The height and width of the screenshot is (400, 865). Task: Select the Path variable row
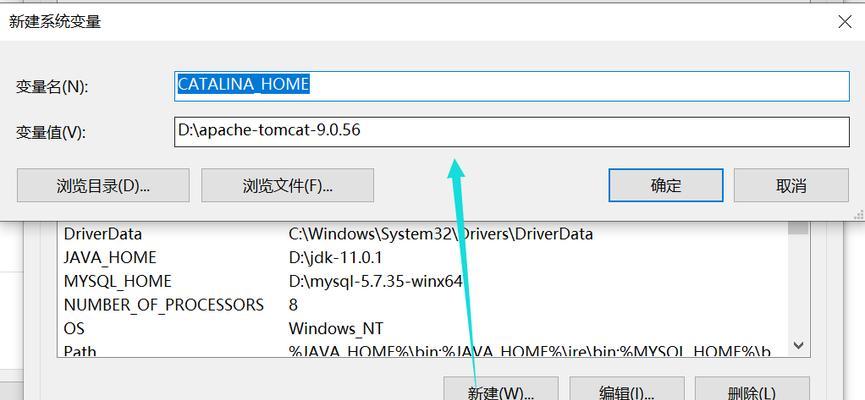click(x=423, y=350)
